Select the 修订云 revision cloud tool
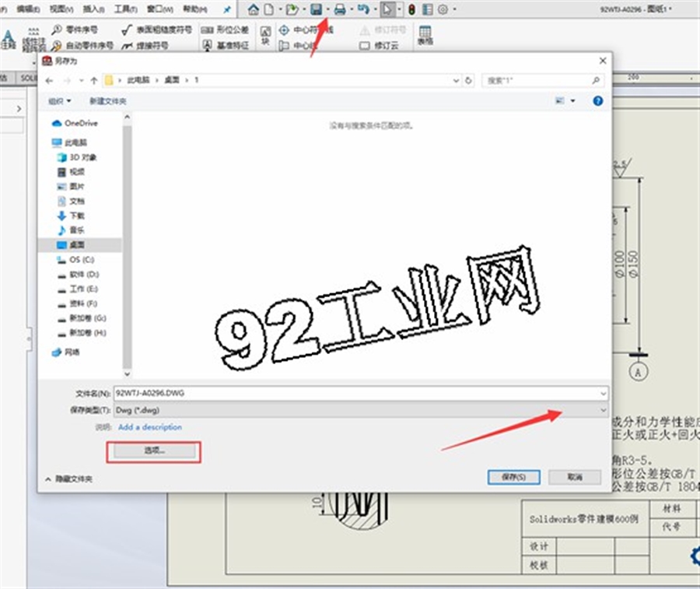The width and height of the screenshot is (700, 589). (379, 46)
